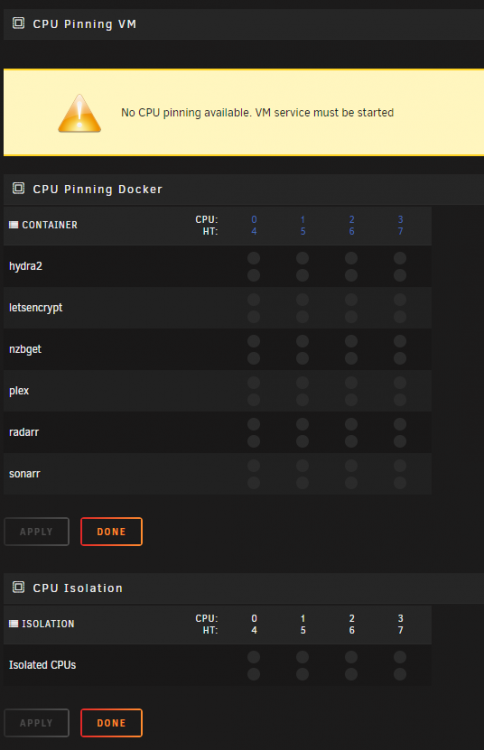
Task: Pin nzbget to HT thread 6
Action: 352,359
